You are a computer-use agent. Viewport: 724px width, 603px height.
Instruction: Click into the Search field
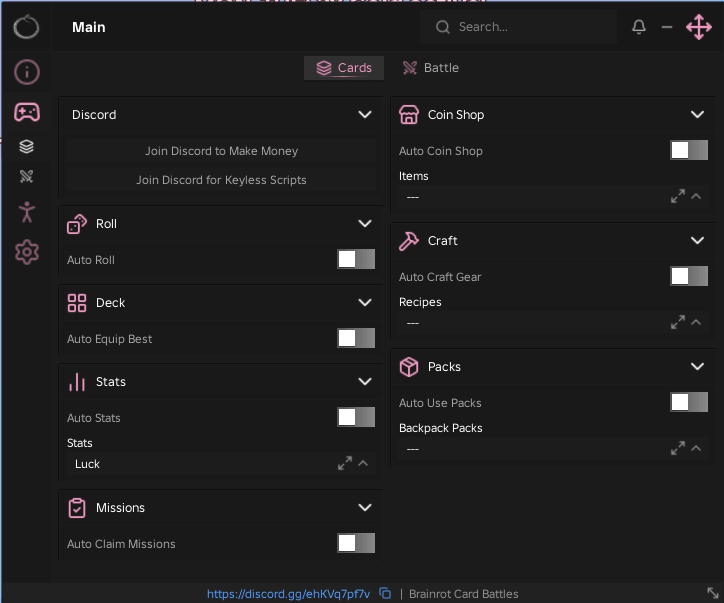[519, 27]
